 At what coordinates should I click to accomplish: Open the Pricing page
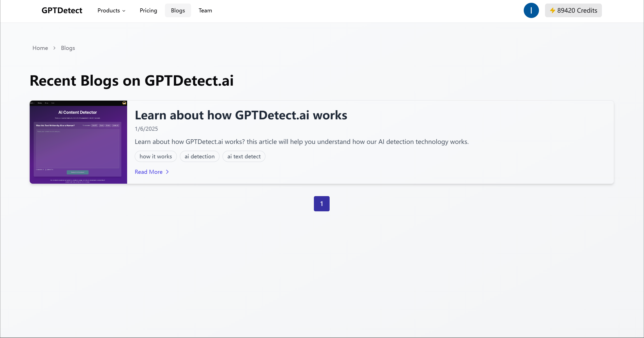148,10
